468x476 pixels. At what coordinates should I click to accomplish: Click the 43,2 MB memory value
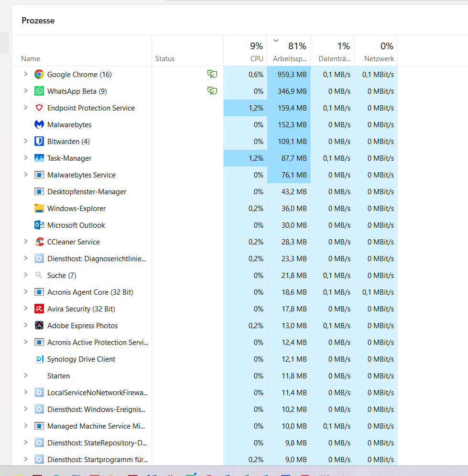[x=294, y=192]
